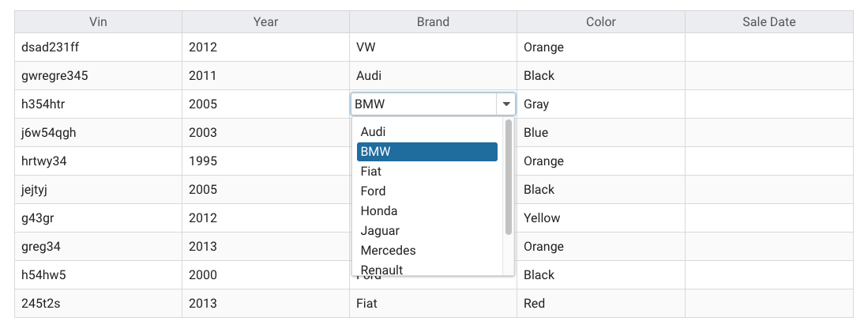
Task: Pick Mercedes from the brand options
Action: click(426, 251)
